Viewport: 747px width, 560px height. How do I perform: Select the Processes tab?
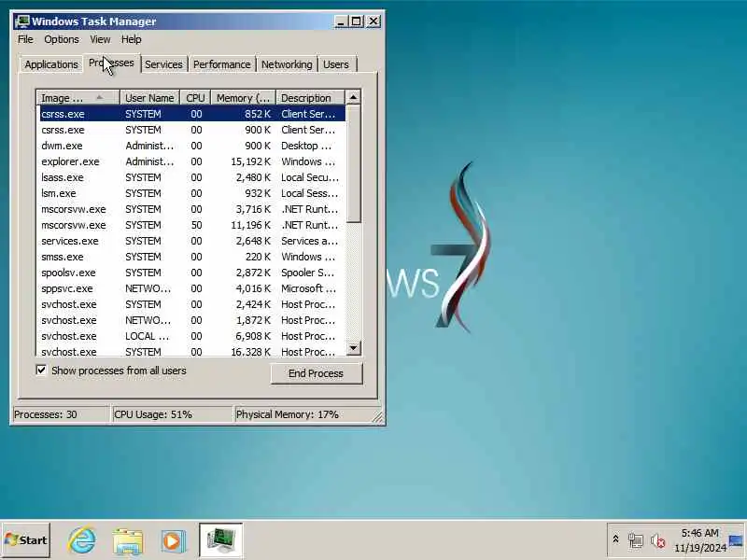click(111, 63)
